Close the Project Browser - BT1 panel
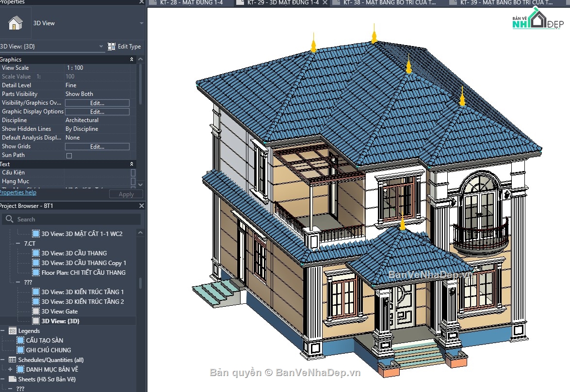Screen dimensions: 570x392 [142, 206]
